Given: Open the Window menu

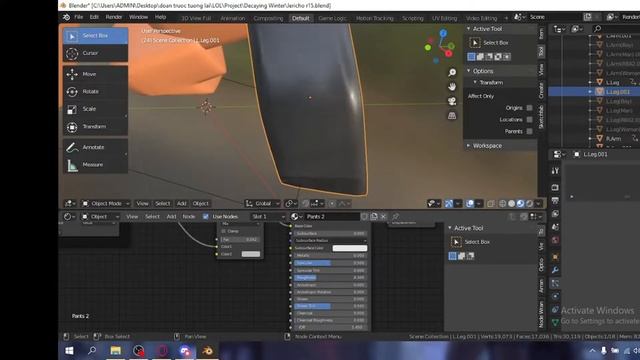Looking at the screenshot, I should coord(138,17).
